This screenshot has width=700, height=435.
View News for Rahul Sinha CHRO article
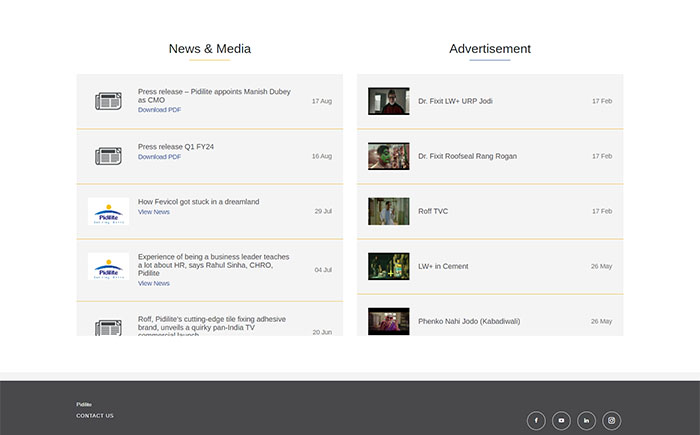[x=154, y=283]
